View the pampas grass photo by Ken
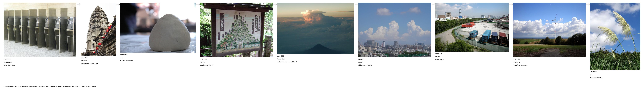 tap(615, 36)
